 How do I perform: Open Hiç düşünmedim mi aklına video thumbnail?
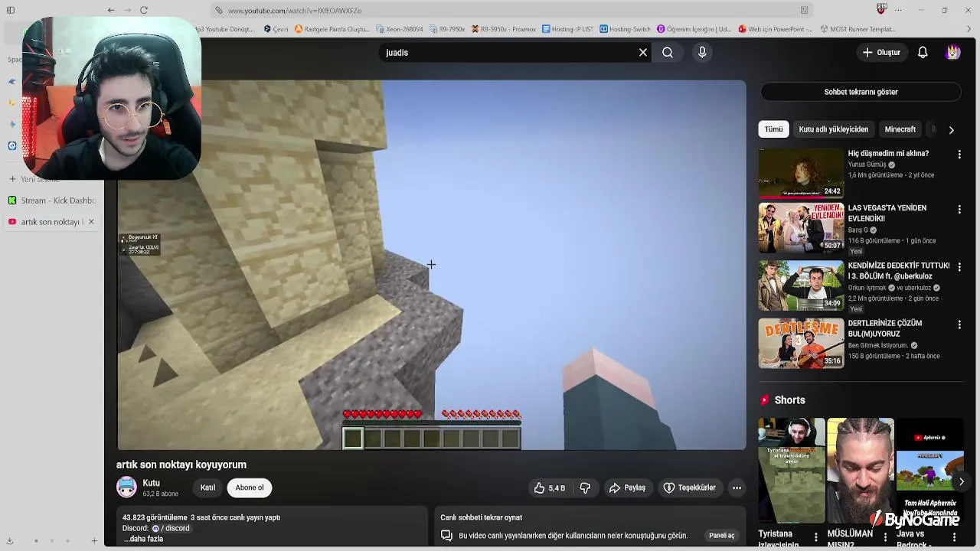tap(801, 173)
